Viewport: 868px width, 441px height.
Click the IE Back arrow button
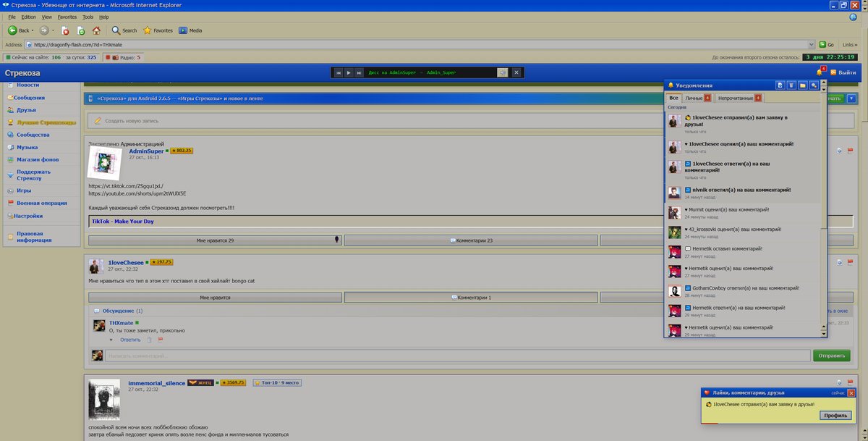[19, 30]
